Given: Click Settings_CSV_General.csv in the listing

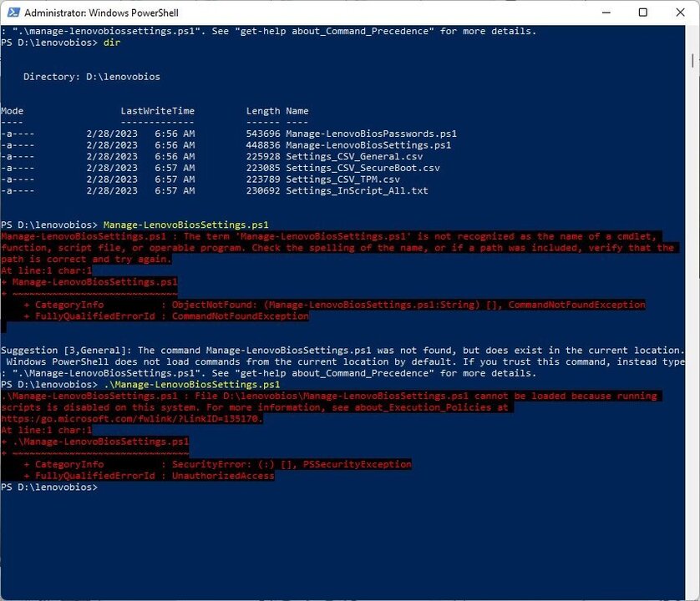Looking at the screenshot, I should click(x=354, y=157).
